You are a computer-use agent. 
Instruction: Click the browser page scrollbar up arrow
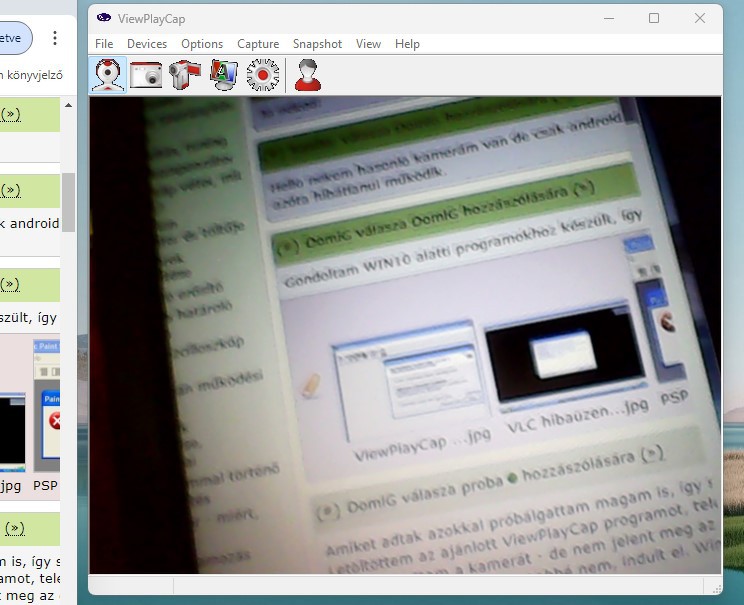coord(68,105)
